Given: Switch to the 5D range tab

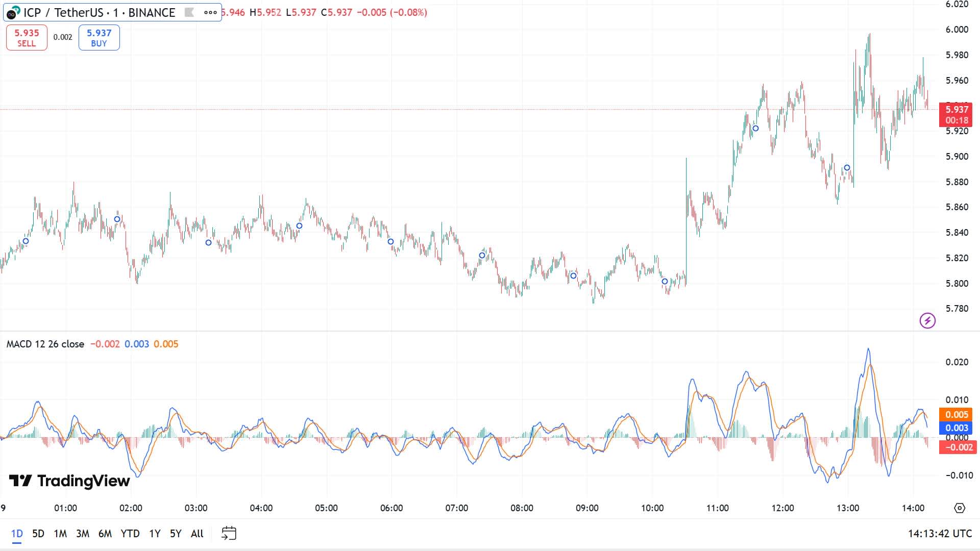Looking at the screenshot, I should [x=37, y=533].
